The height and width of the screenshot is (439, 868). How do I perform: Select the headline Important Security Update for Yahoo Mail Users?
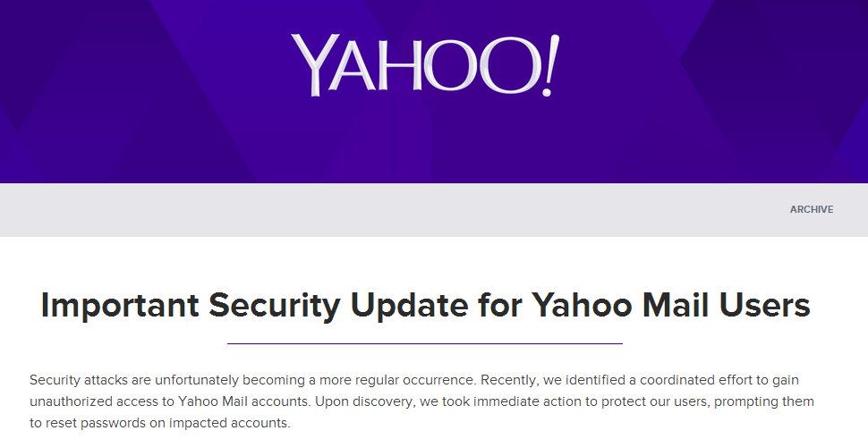(425, 305)
